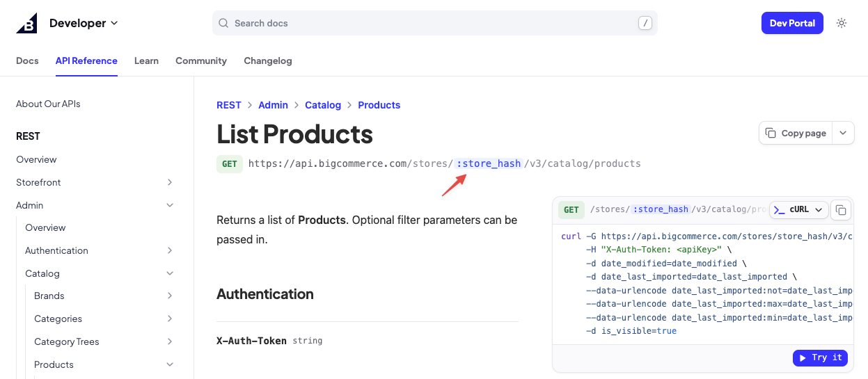Collapse the Catalog sidebar chevron
Screen dimensions: 868x379
(170, 273)
